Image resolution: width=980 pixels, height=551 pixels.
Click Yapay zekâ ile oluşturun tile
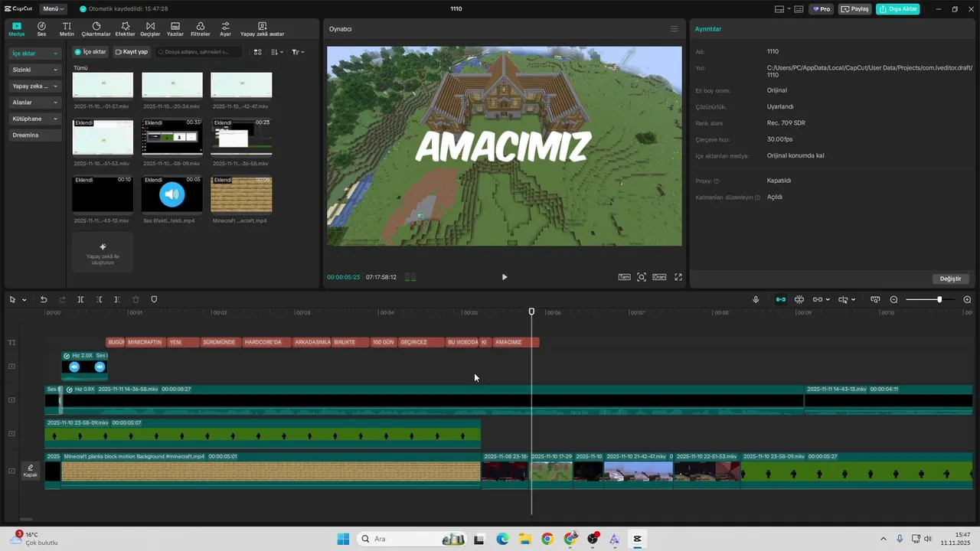click(x=103, y=253)
